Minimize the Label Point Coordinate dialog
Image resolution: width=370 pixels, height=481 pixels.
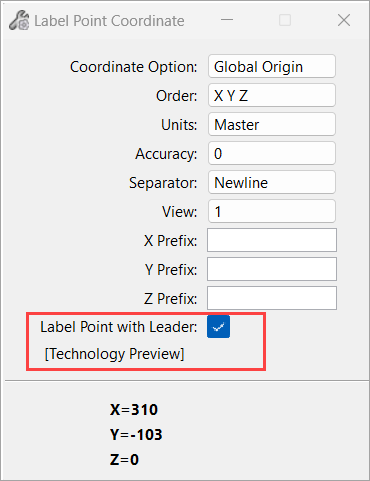(227, 20)
